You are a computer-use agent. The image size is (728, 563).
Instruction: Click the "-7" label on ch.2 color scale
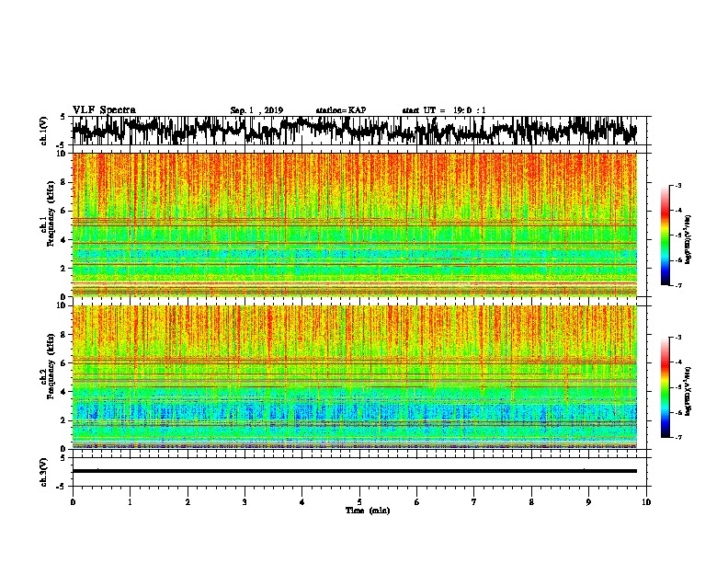point(677,438)
